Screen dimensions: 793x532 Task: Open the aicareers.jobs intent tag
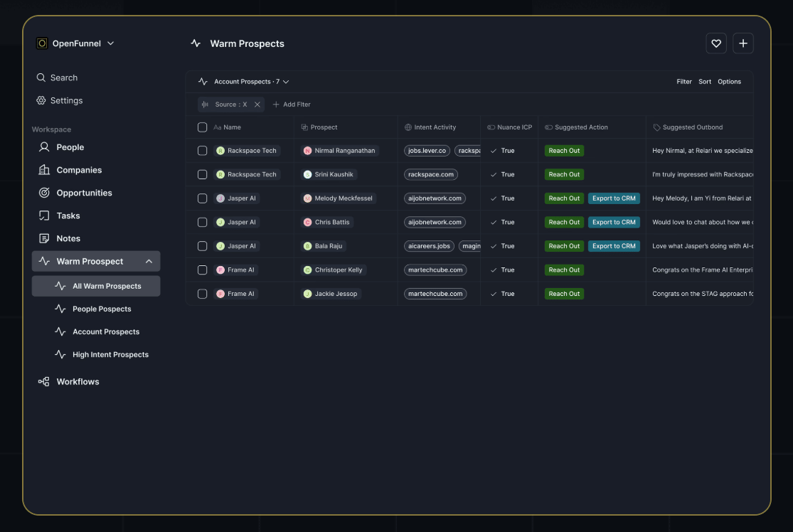(429, 246)
